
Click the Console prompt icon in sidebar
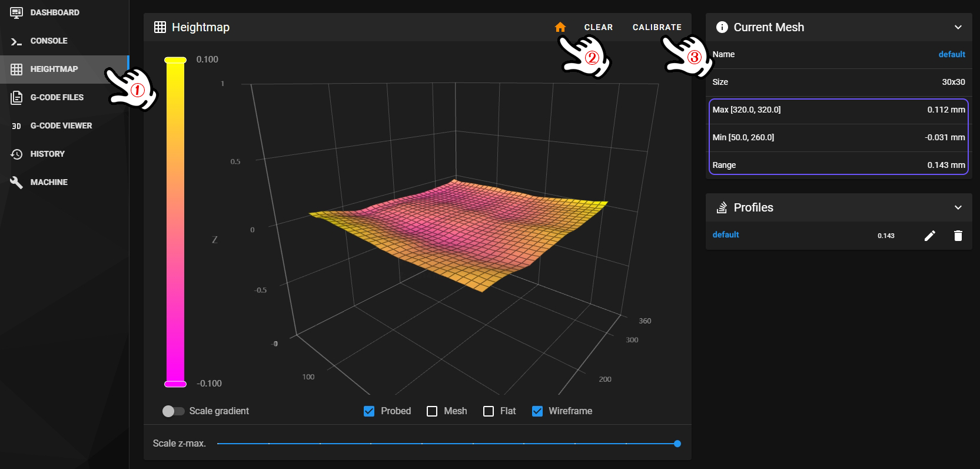click(x=16, y=41)
